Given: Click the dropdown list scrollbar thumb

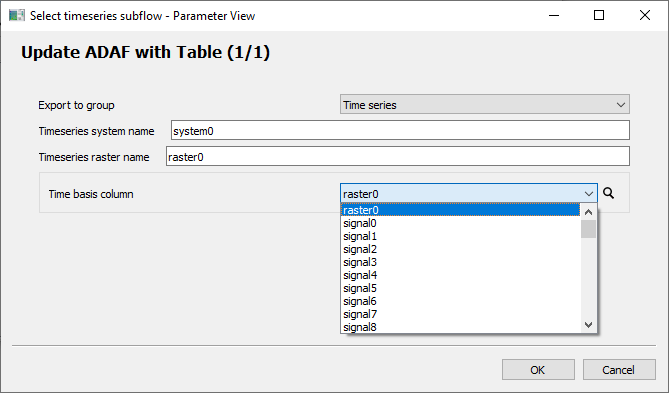Looking at the screenshot, I should point(588,229).
